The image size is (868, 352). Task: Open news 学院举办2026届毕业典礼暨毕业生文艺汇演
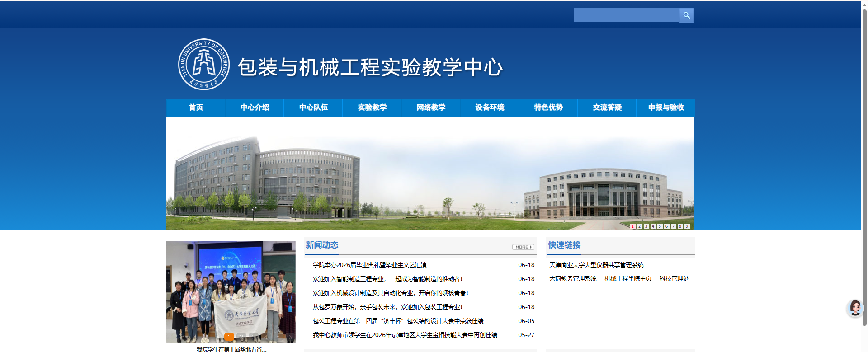coord(370,265)
